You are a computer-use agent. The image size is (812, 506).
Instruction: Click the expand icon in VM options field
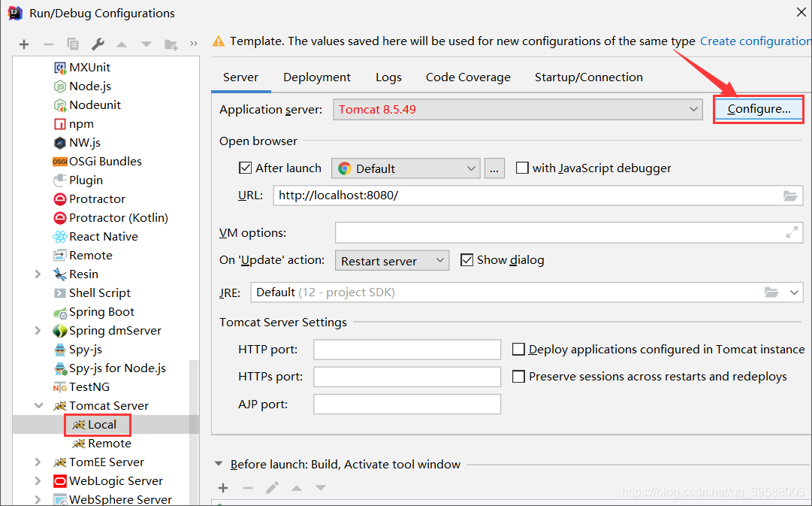[x=792, y=232]
